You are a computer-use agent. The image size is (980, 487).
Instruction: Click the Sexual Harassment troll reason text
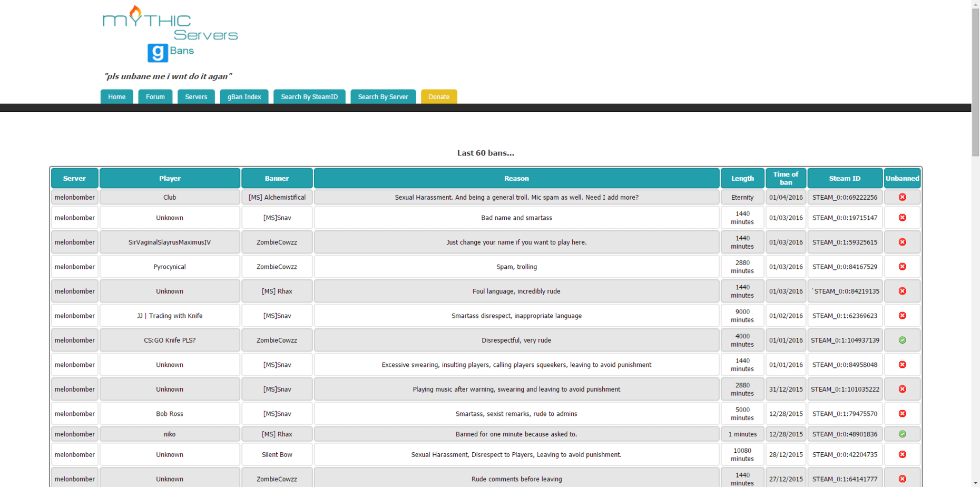click(x=516, y=197)
